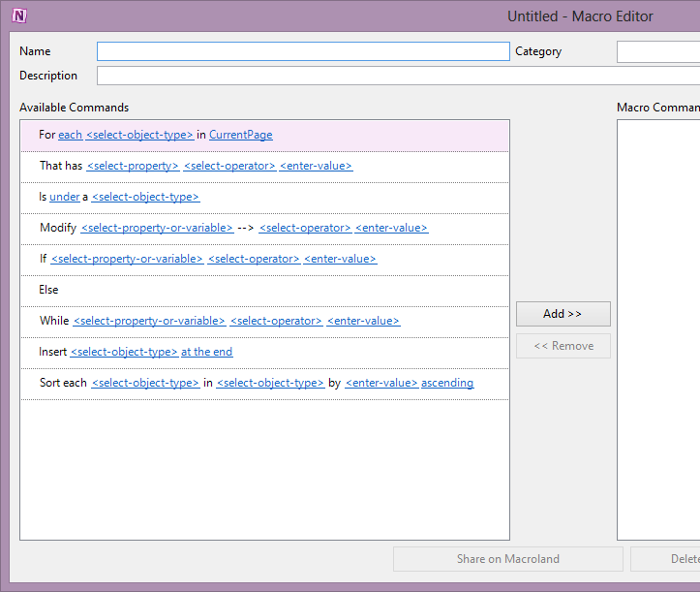Click the OneNote icon in title bar

pos(19,16)
